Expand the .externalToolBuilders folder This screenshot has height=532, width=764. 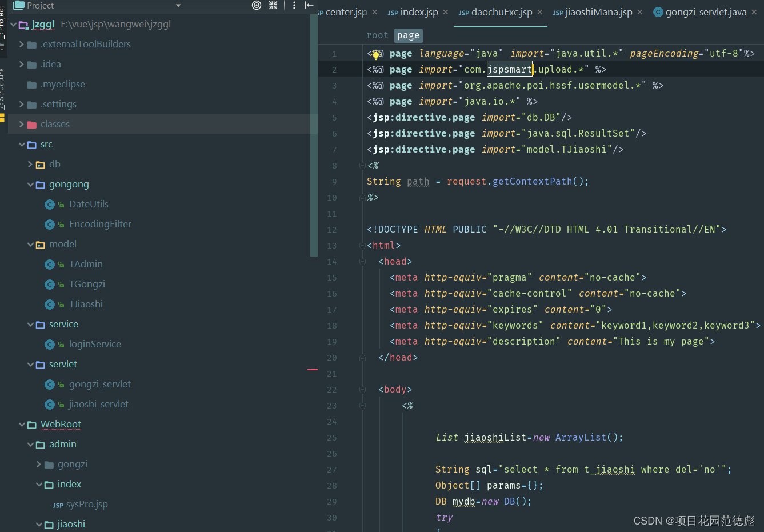(x=22, y=45)
